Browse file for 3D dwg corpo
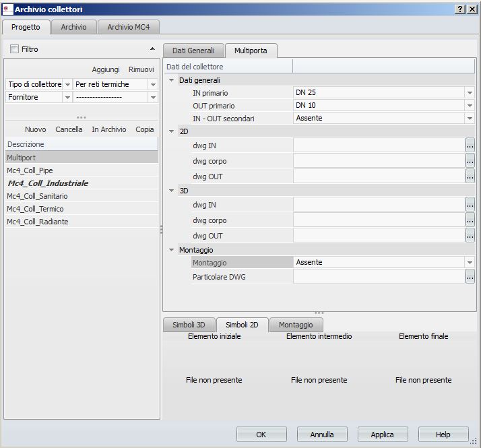The width and height of the screenshot is (481, 448). point(470,220)
